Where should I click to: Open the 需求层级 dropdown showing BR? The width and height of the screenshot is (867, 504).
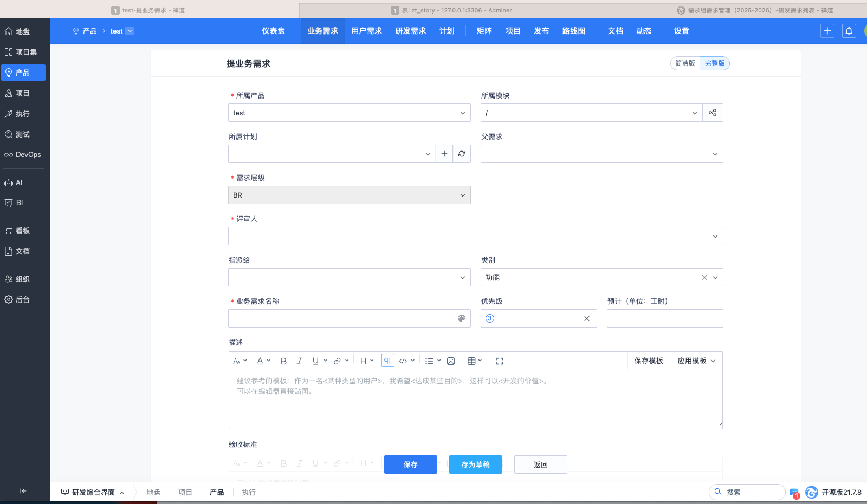pos(350,195)
